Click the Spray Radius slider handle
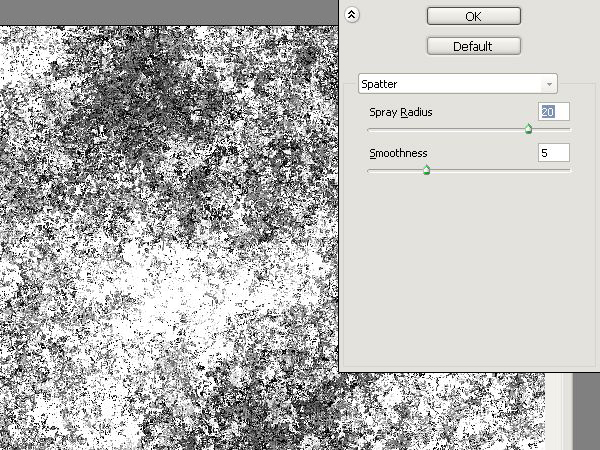The image size is (600, 450). click(x=528, y=129)
